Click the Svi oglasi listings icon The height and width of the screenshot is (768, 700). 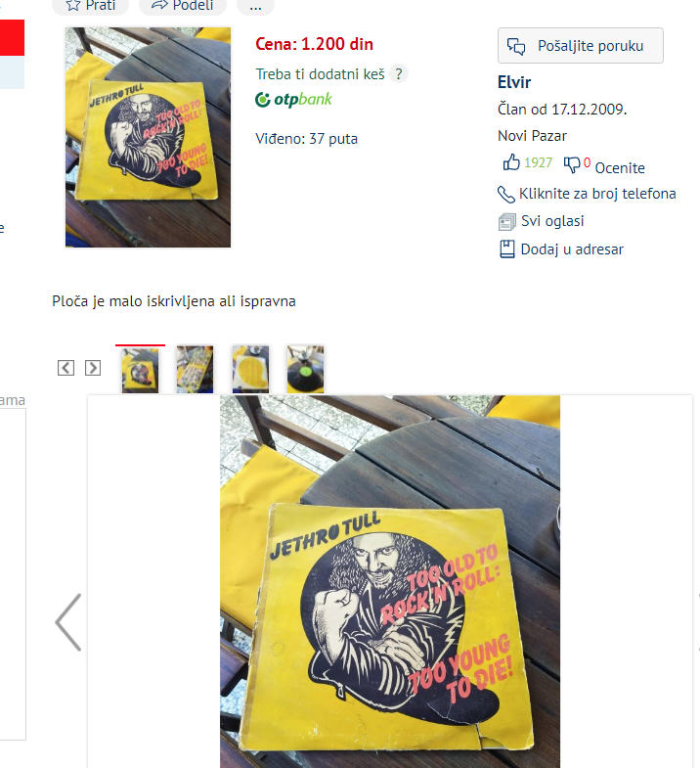click(506, 222)
